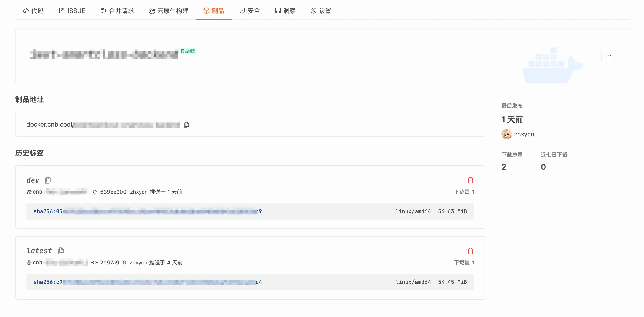The height and width of the screenshot is (317, 644).
Task: Switch to the 代码 tab
Action: tap(33, 11)
